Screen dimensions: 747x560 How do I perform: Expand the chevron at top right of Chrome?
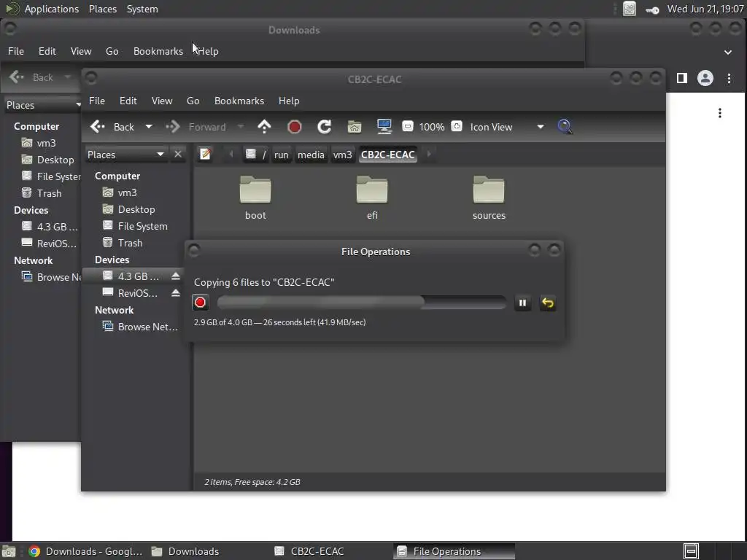pos(727,52)
